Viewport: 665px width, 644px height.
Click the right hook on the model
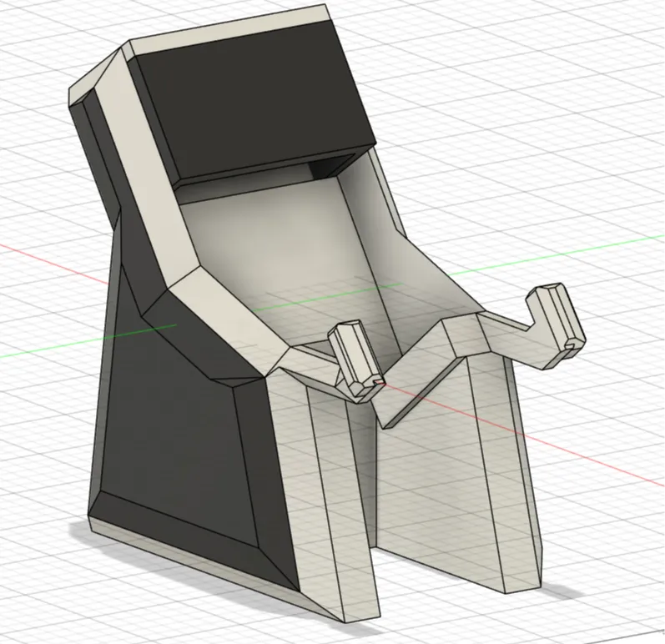tap(555, 325)
